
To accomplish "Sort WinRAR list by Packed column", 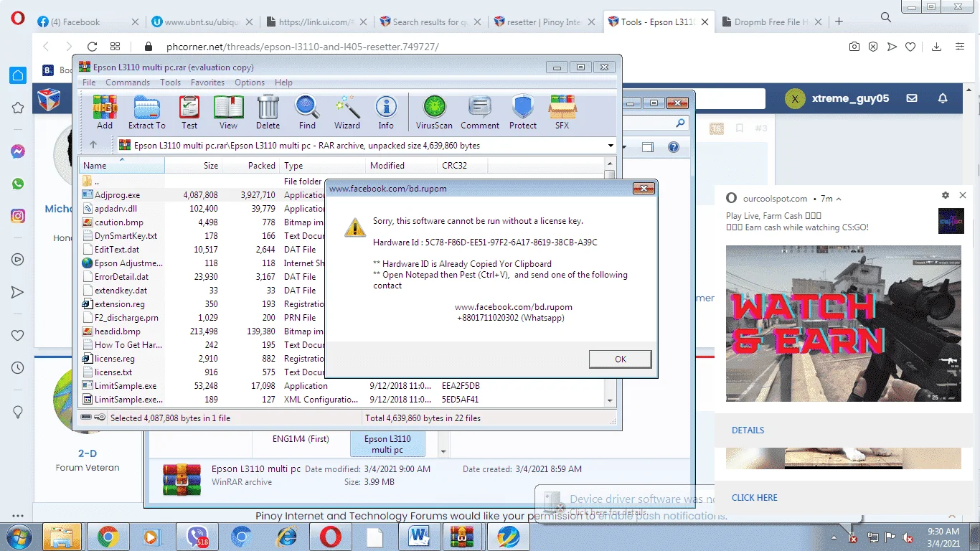I will 250,166.
